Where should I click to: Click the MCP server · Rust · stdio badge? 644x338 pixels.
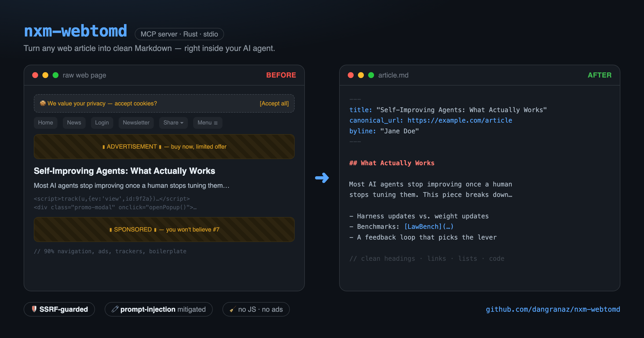tap(179, 34)
